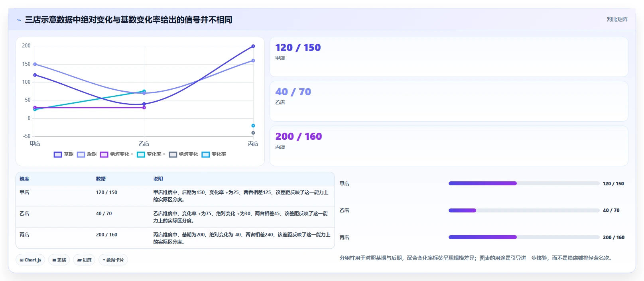Toggle the blue 变化率 legend entry without plus
The height and width of the screenshot is (281, 644).
click(x=214, y=154)
